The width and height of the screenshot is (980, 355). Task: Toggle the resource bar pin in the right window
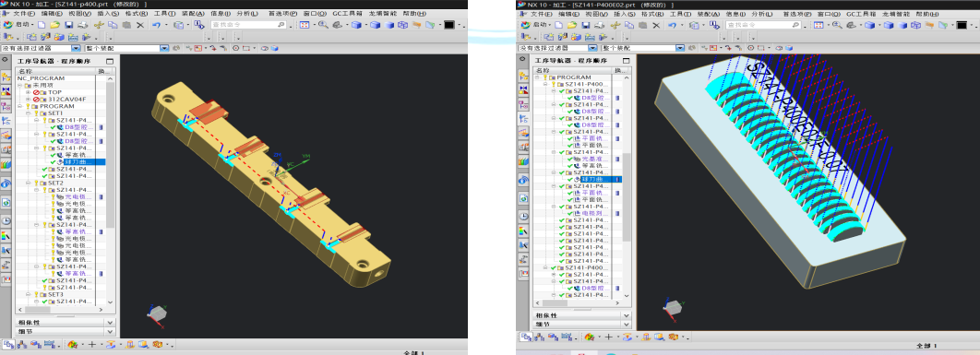(521, 58)
